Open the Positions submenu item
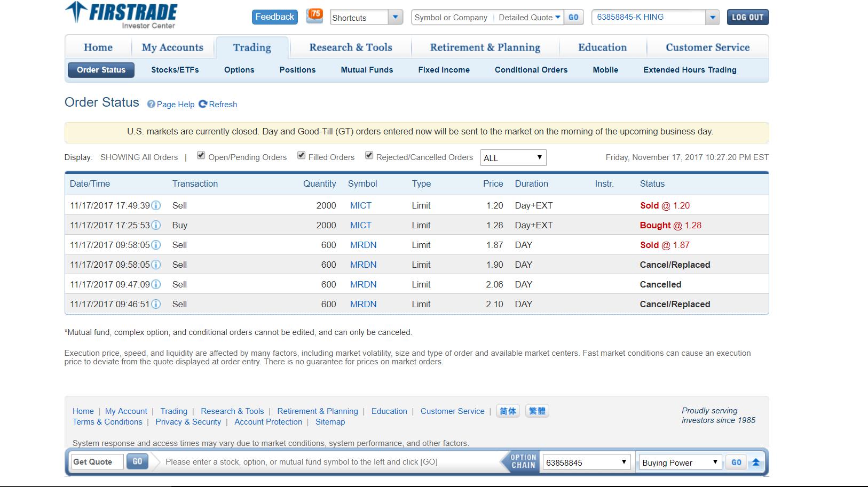Viewport: 868px width, 487px height. point(297,70)
